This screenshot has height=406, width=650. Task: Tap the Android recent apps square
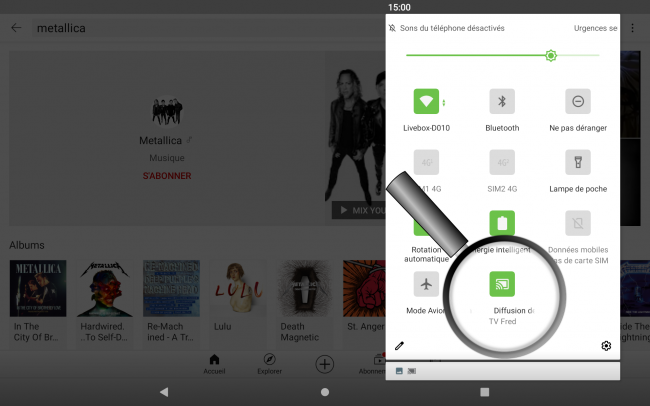[485, 392]
